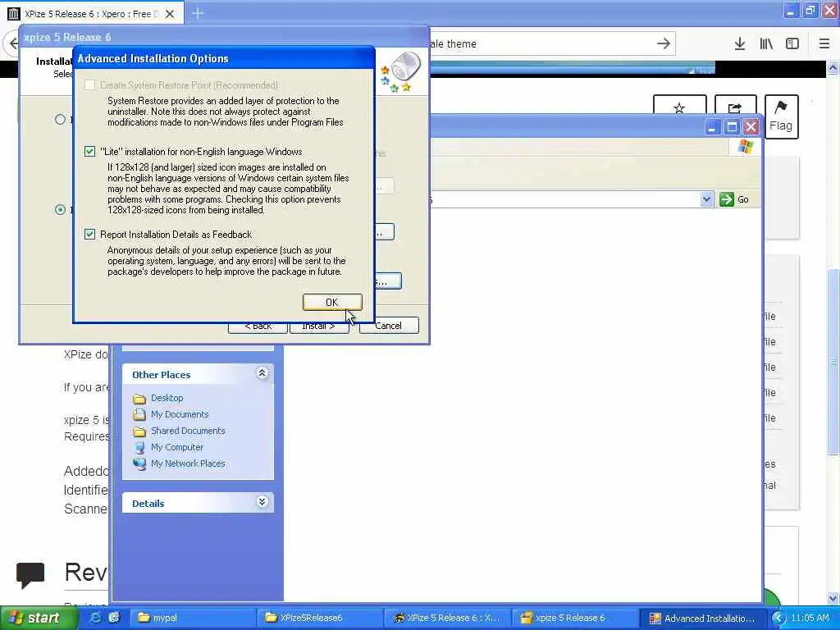Image resolution: width=840 pixels, height=630 pixels.
Task: Click the Internet Explorer quick launch icon
Action: [x=95, y=618]
